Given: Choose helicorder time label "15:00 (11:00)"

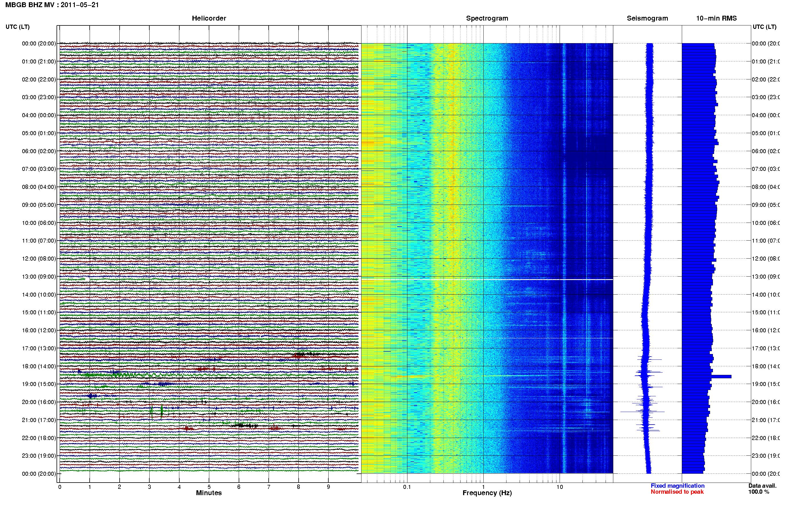Looking at the screenshot, I should (39, 313).
